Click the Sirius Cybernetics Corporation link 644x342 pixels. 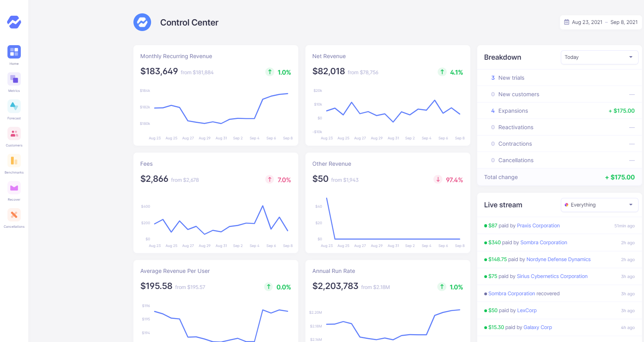pyautogui.click(x=552, y=276)
